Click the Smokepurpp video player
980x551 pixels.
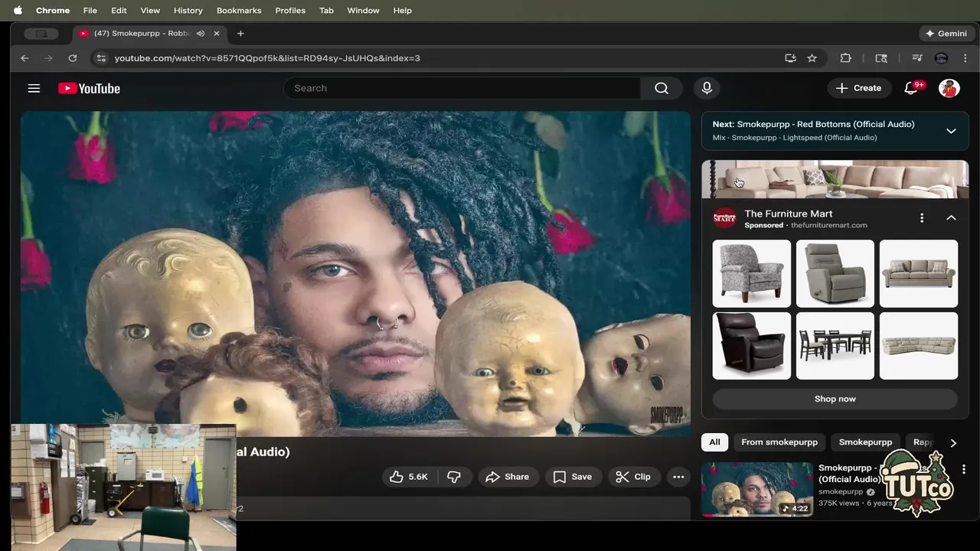click(x=355, y=274)
